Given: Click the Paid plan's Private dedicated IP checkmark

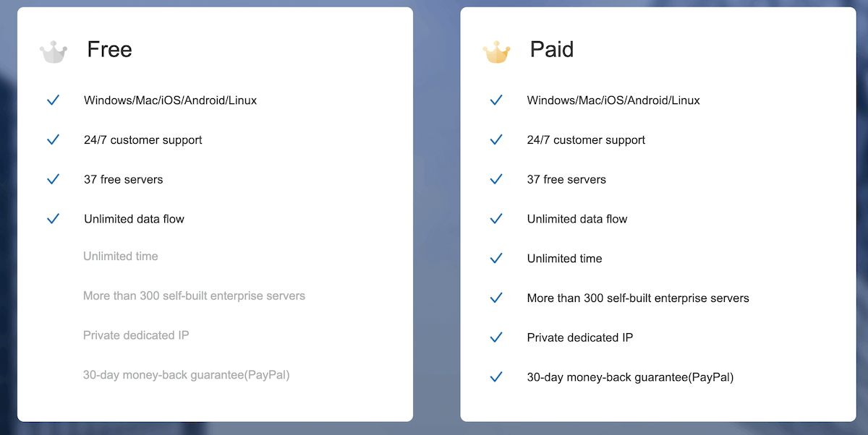Looking at the screenshot, I should 496,337.
